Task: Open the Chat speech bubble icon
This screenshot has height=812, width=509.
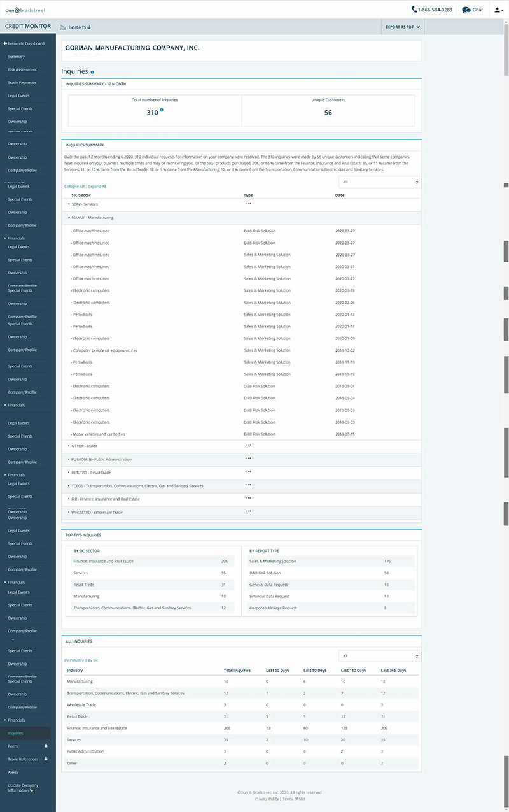Action: (x=466, y=10)
